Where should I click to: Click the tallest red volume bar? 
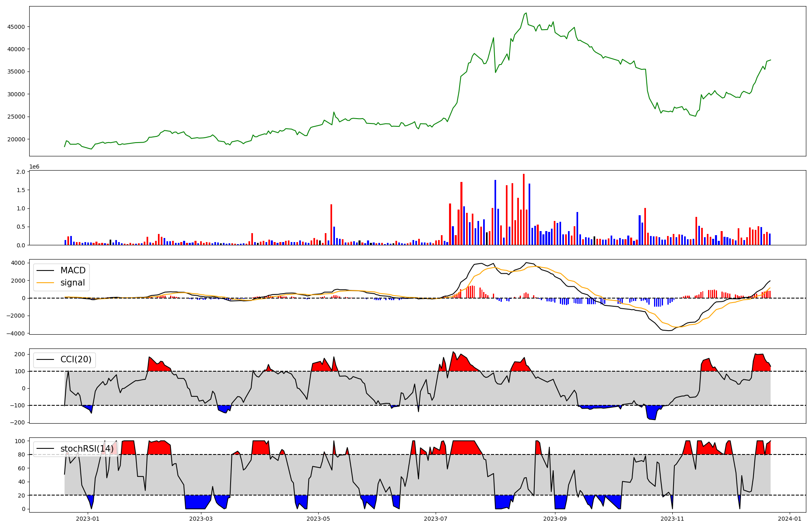pyautogui.click(x=524, y=209)
